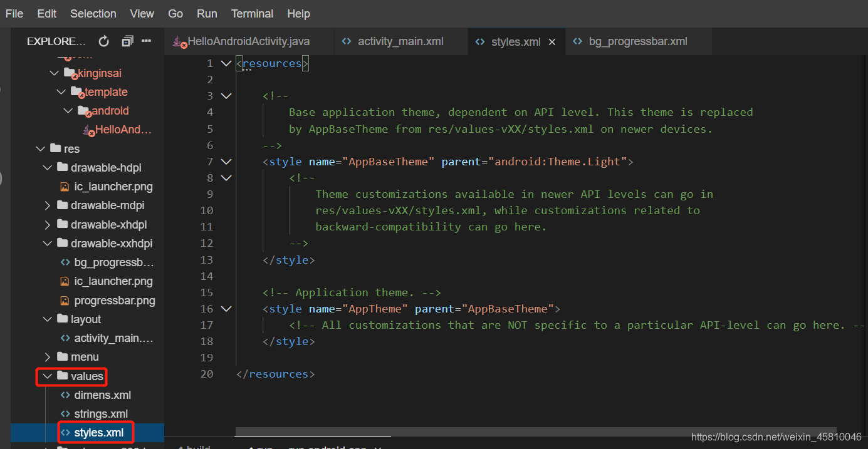Open the Terminal menu

(252, 13)
